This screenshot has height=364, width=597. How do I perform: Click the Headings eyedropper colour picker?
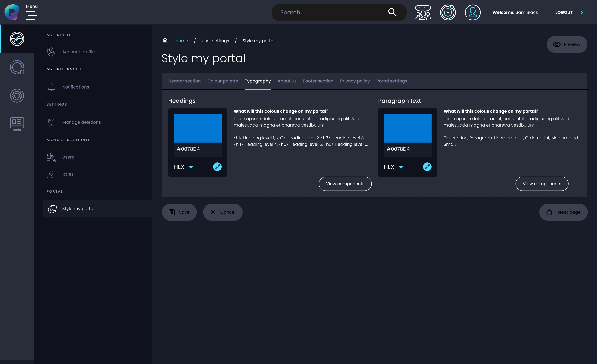tap(217, 167)
